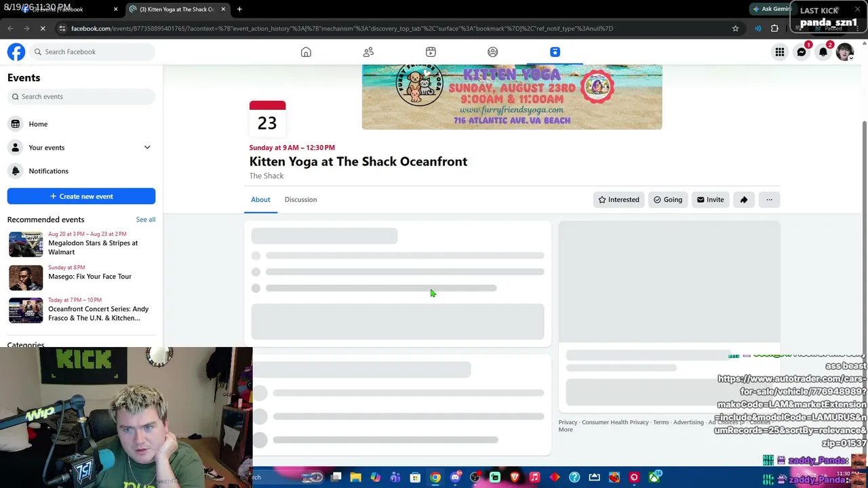Viewport: 868px width, 488px height.
Task: Click the Search events field
Action: 81,96
